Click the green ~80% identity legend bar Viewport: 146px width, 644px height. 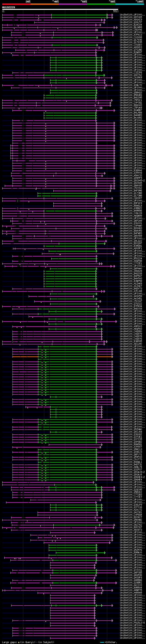pyautogui.click(x=101, y=4)
